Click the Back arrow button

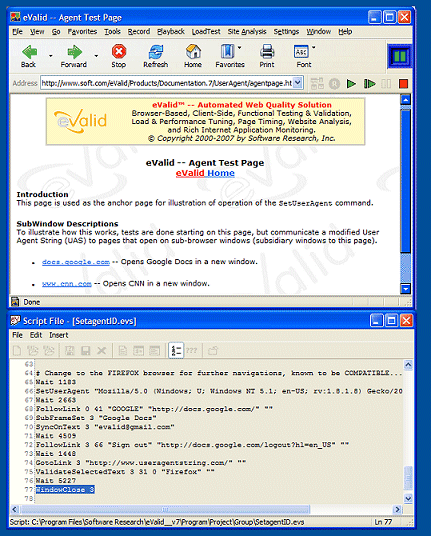[x=29, y=52]
